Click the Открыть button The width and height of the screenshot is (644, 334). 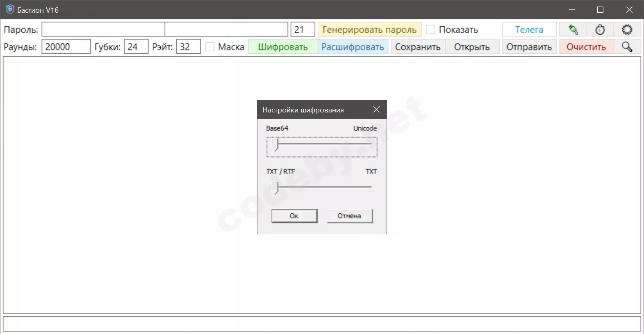tap(472, 47)
